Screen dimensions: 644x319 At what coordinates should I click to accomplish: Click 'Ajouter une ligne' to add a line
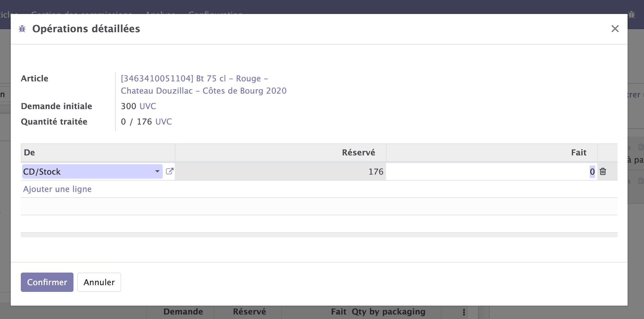pyautogui.click(x=57, y=189)
